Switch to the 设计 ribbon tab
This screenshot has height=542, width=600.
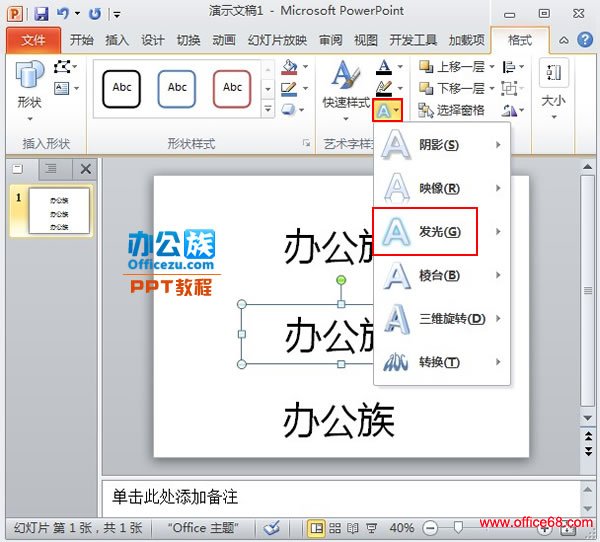[152, 40]
